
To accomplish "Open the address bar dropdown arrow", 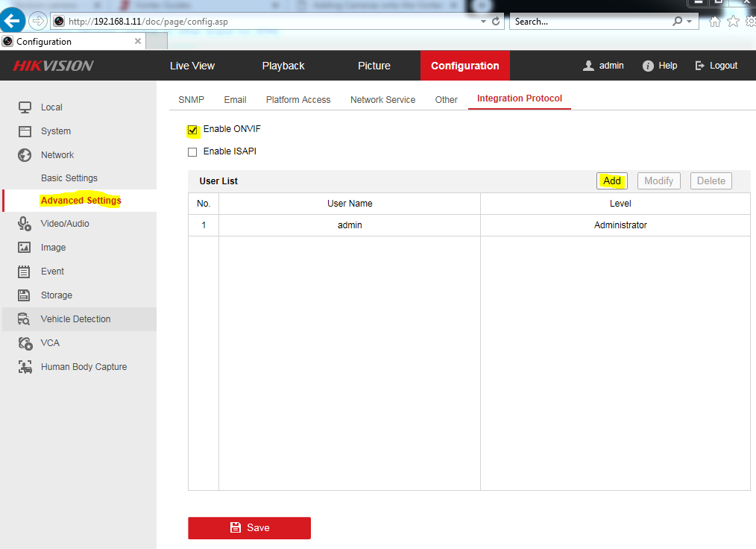I will [483, 22].
